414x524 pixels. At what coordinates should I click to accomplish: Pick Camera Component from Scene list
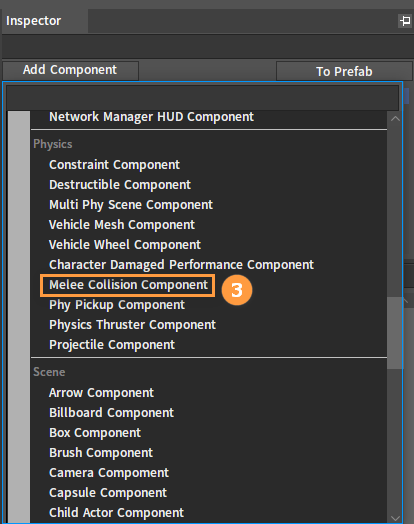tap(109, 473)
